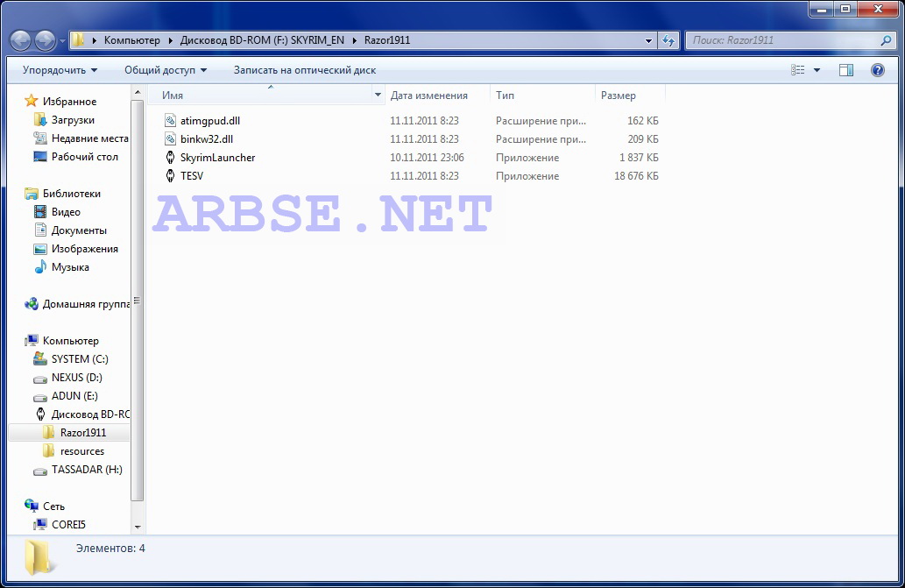The height and width of the screenshot is (588, 905).
Task: Click the magnifier search icon
Action: point(886,40)
